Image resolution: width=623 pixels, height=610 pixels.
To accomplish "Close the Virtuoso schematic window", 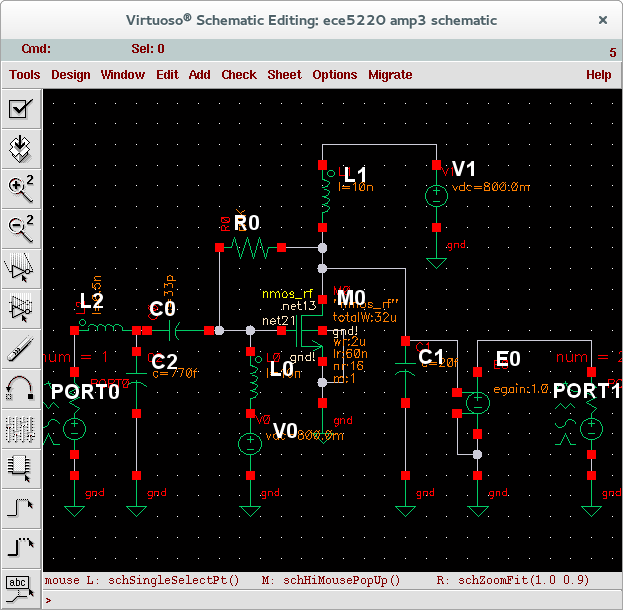I will [x=603, y=20].
